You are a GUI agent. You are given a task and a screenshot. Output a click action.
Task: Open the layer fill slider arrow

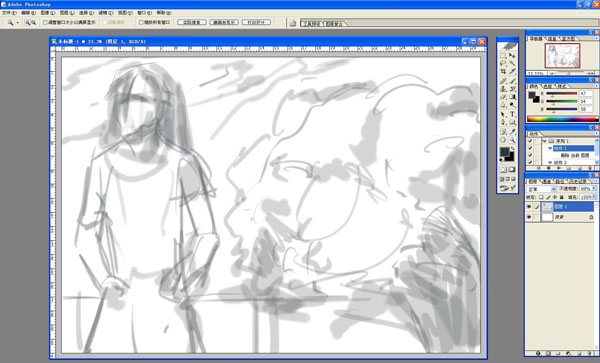pyautogui.click(x=594, y=197)
